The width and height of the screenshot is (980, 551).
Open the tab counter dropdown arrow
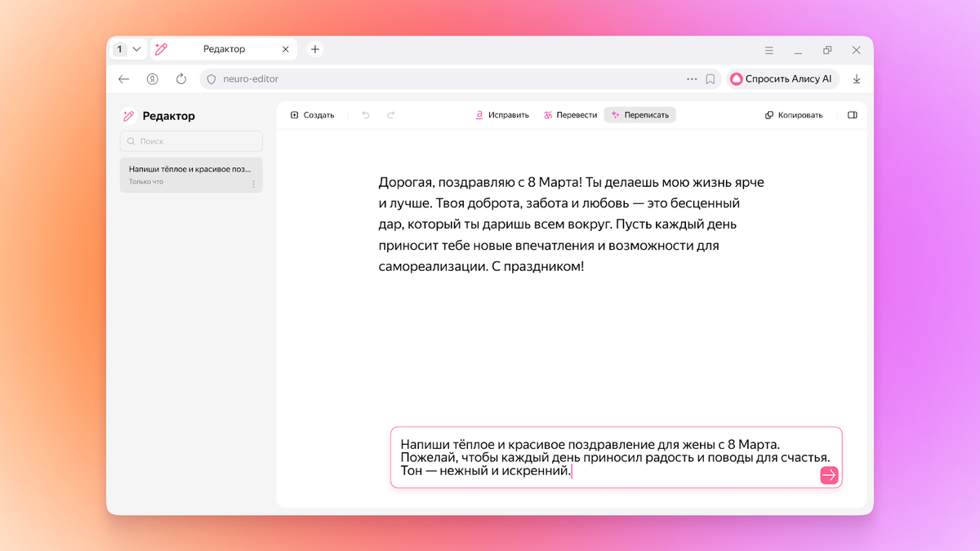(x=136, y=50)
